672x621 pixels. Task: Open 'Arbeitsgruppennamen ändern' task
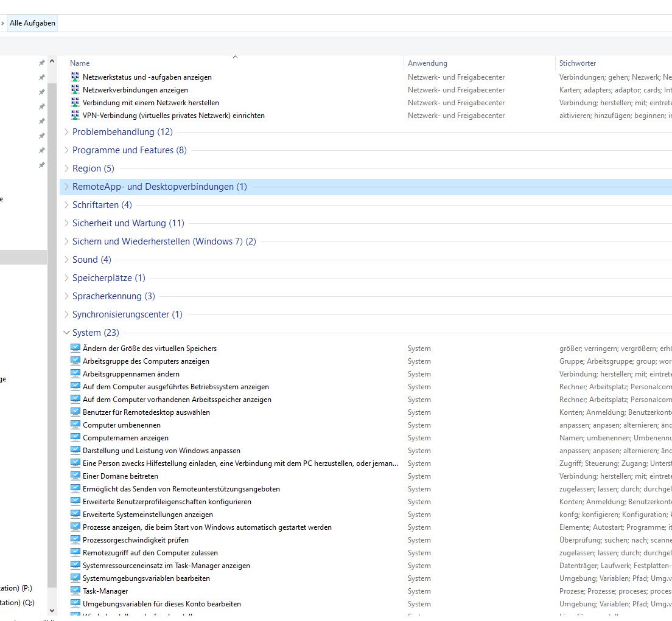coord(131,373)
